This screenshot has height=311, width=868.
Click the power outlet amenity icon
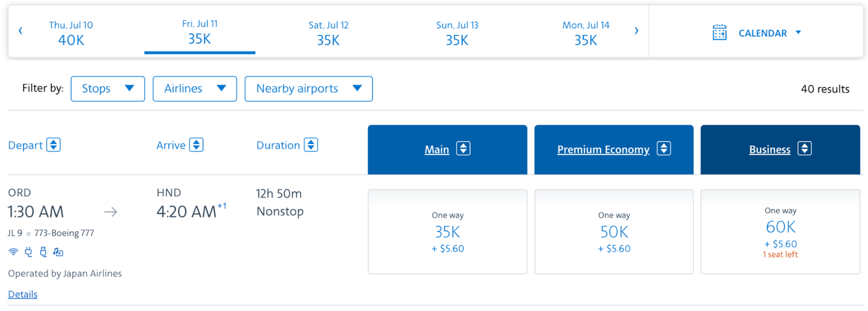pos(28,253)
